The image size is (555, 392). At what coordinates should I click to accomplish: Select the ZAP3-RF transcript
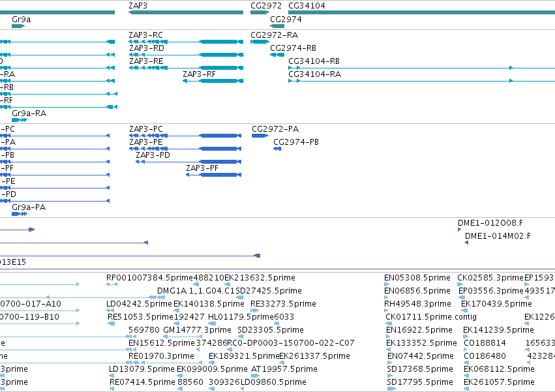[x=213, y=81]
